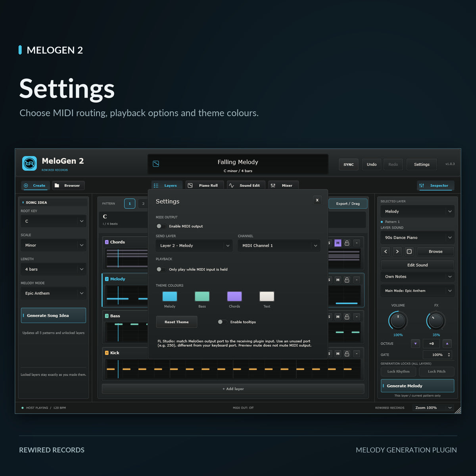
Task: Mute the Bass layer
Action: pyautogui.click(x=338, y=317)
